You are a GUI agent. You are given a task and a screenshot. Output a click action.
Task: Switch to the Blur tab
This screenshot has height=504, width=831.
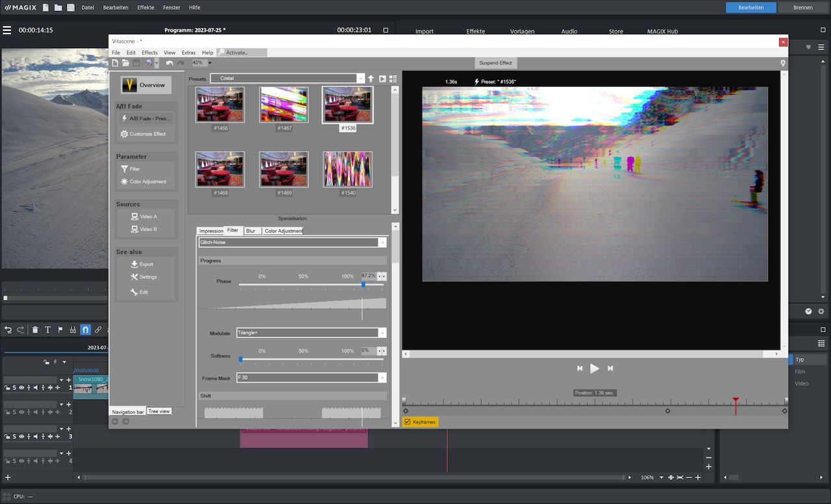pos(250,231)
